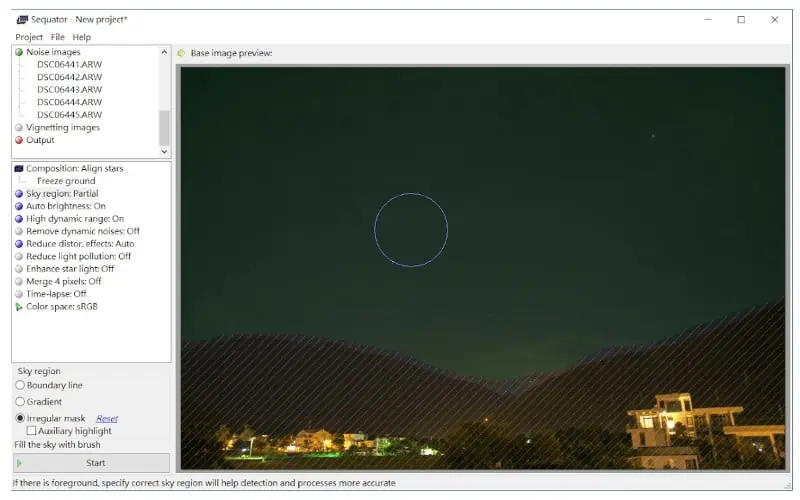Screen dimensions: 800x500
Task: Click the Enhance star light: Off text
Action: point(70,269)
